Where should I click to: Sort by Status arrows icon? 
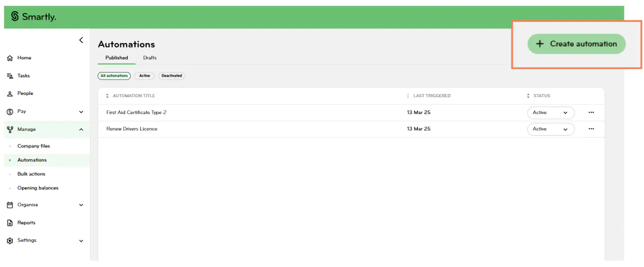(529, 96)
